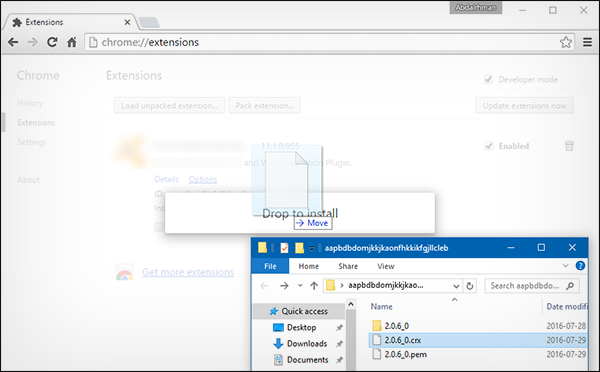This screenshot has height=372, width=600.
Task: Go up one folder level in Explorer
Action: (314, 286)
